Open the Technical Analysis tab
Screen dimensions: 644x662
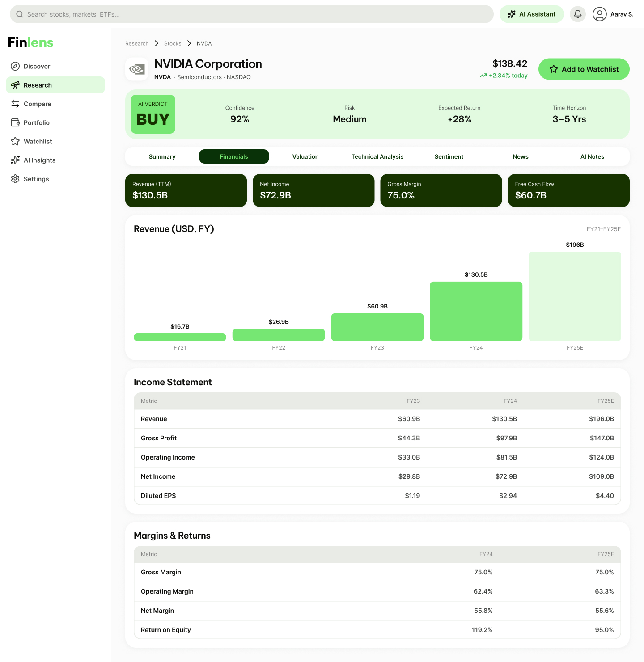tap(377, 156)
